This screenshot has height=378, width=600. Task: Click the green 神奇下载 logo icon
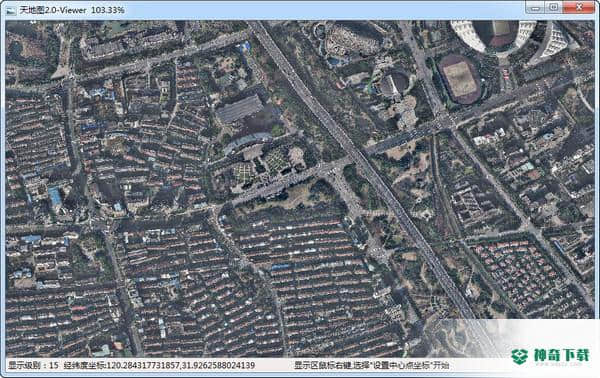[520, 356]
